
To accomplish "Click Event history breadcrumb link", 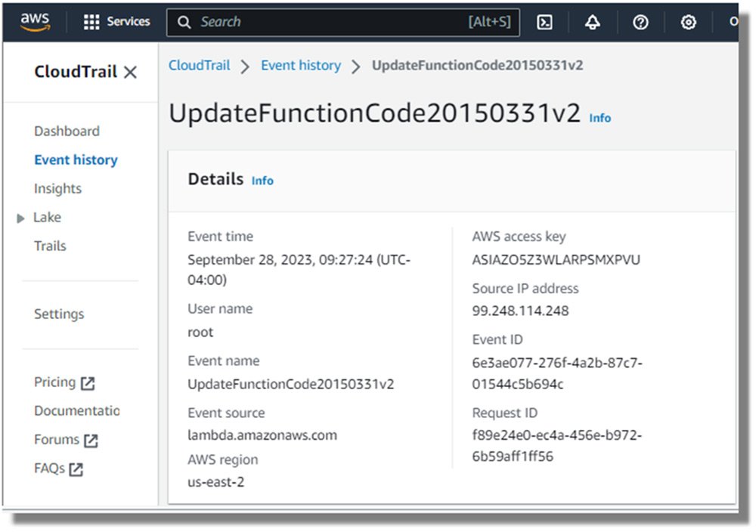I will pyautogui.click(x=301, y=66).
